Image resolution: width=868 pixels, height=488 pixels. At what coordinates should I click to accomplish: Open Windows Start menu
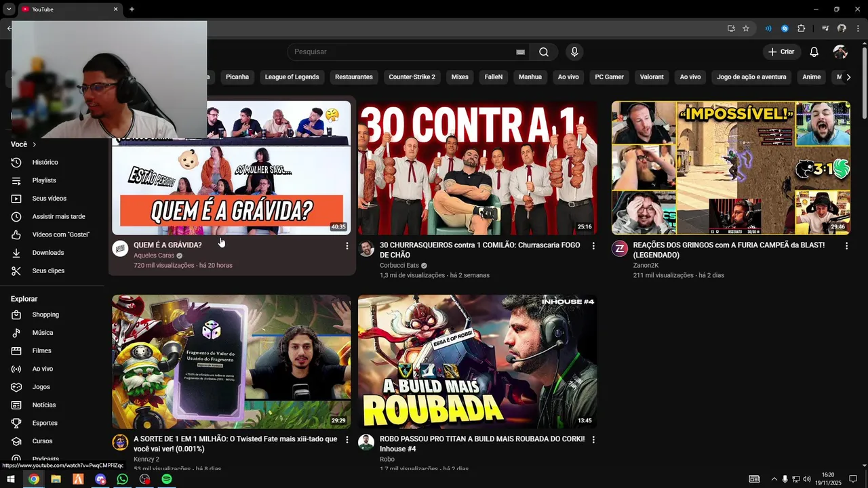[x=11, y=479]
